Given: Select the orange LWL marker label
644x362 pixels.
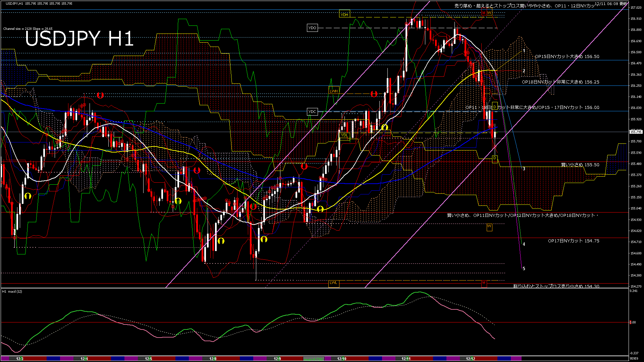Looking at the screenshot, I should [x=333, y=283].
